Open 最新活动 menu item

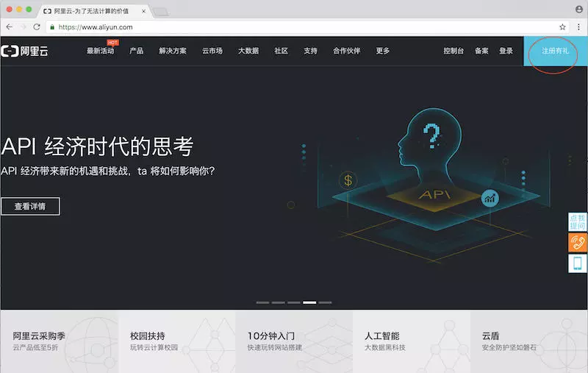101,51
